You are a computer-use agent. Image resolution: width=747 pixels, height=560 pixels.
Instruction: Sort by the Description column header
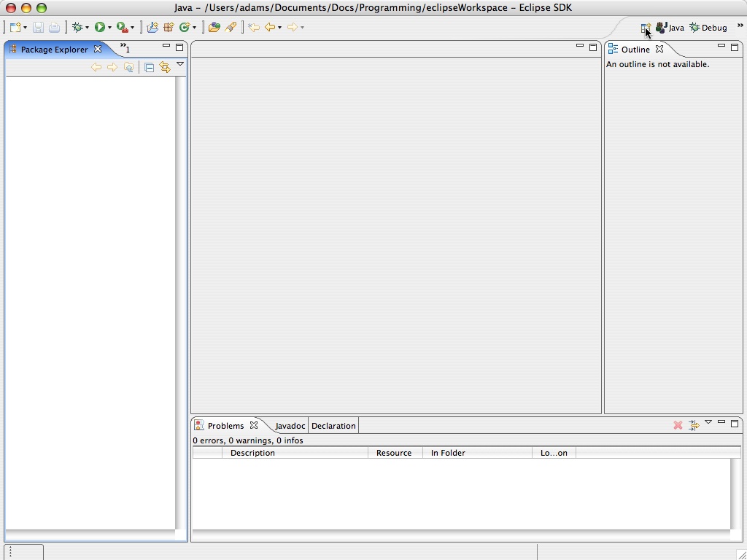pyautogui.click(x=252, y=453)
